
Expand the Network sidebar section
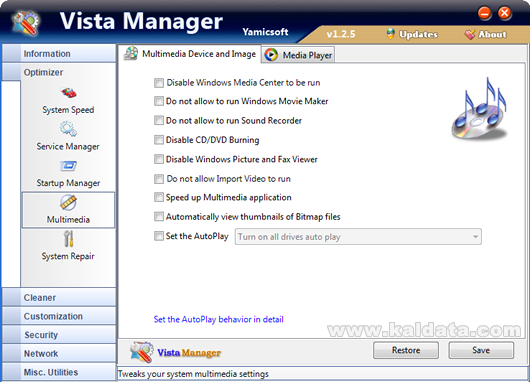pos(59,353)
